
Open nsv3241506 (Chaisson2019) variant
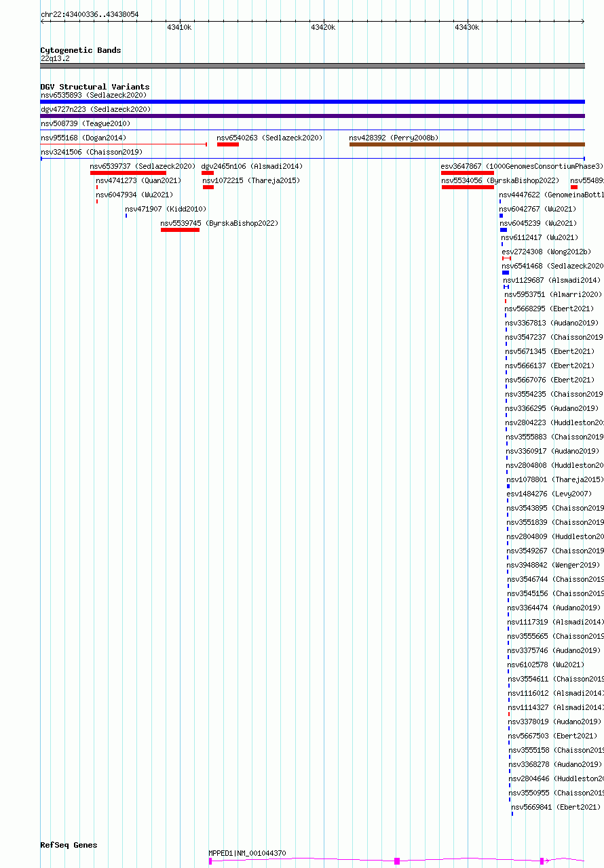point(92,152)
